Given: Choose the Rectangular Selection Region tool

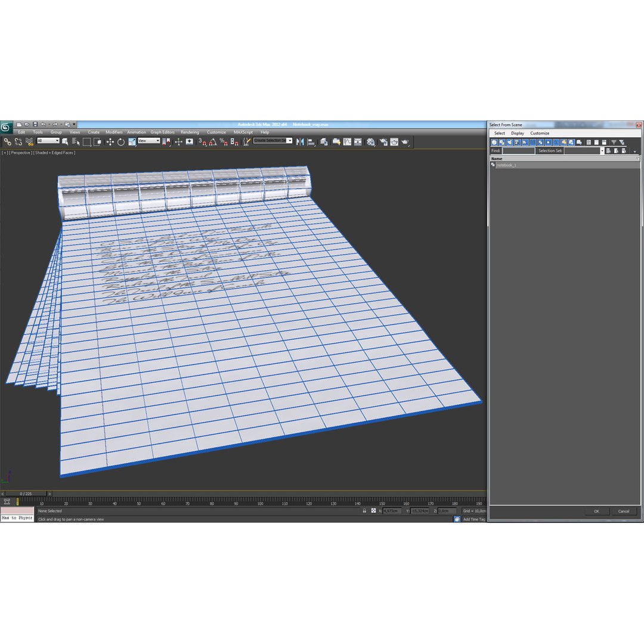Looking at the screenshot, I should [86, 142].
